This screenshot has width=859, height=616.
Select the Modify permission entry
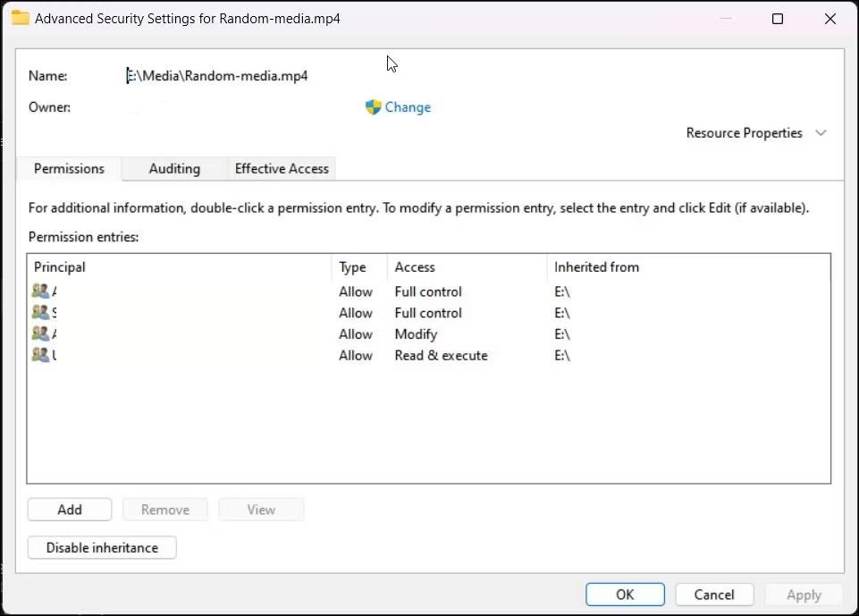pos(416,333)
